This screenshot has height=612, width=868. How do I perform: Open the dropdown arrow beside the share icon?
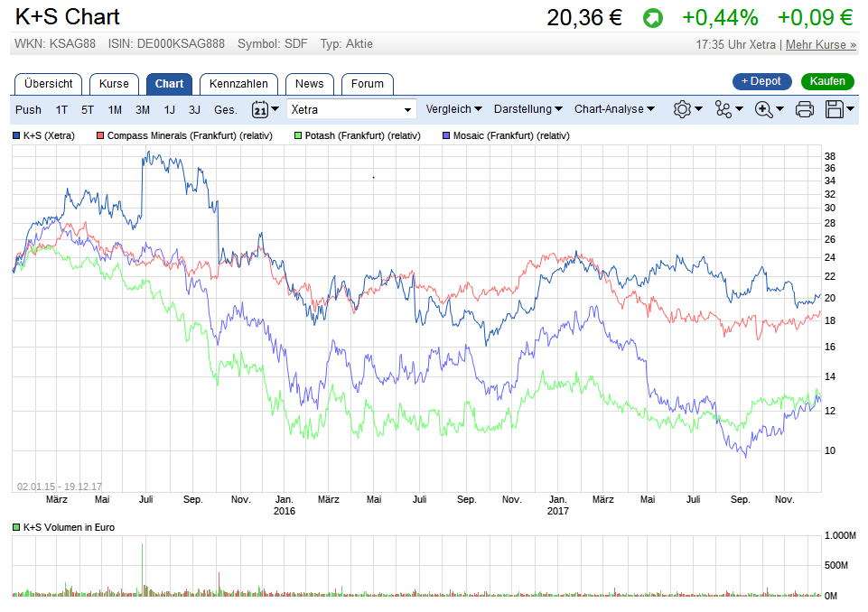click(x=739, y=109)
